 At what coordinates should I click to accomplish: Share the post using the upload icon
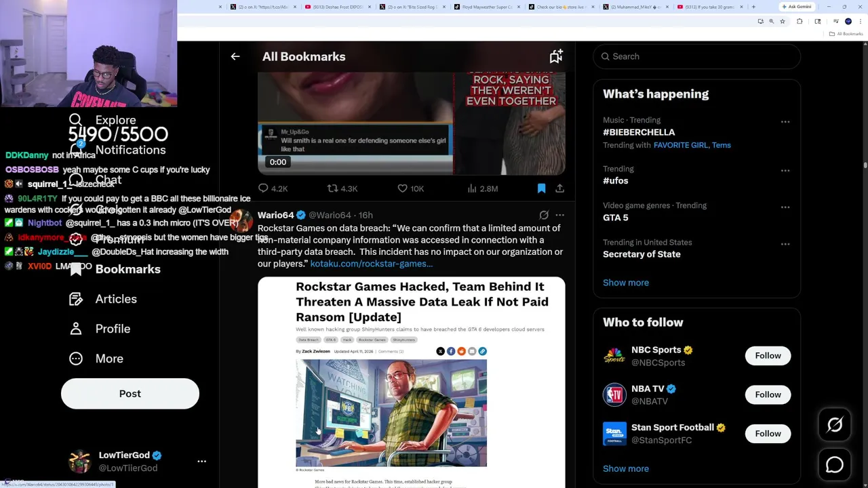(x=559, y=188)
